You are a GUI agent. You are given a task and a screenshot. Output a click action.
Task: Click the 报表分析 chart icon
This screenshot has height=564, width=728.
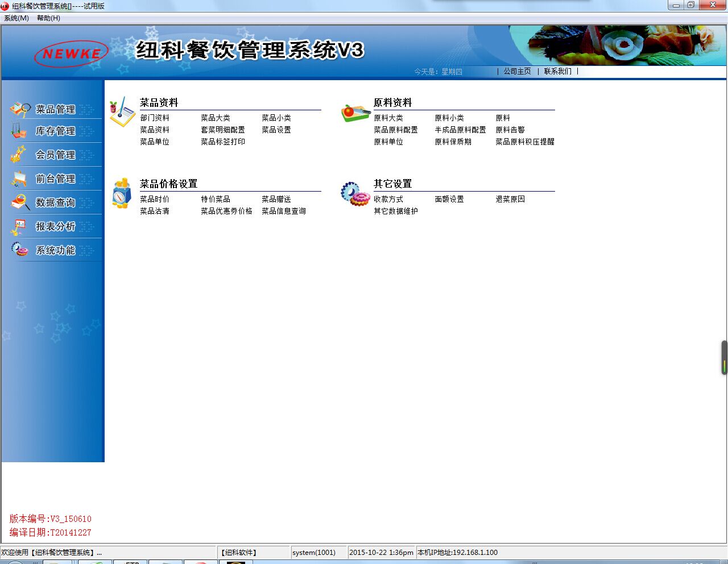[19, 226]
